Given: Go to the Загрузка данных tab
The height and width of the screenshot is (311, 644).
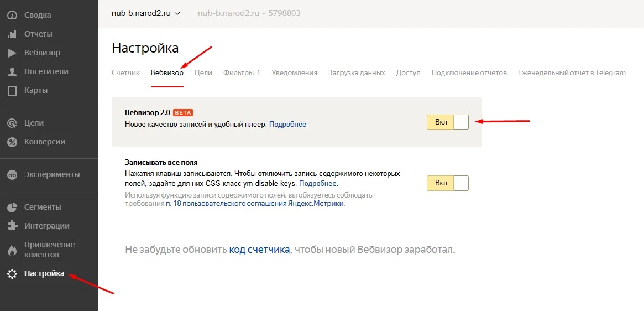Looking at the screenshot, I should point(357,73).
